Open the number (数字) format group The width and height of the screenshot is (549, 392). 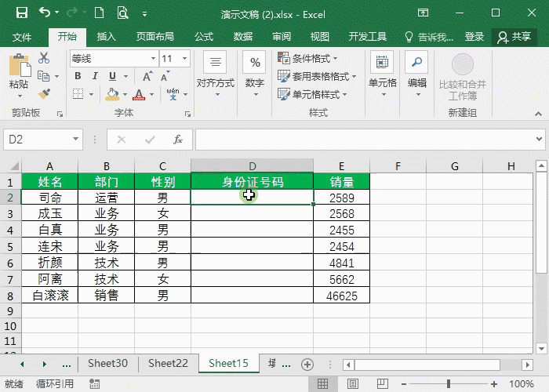tap(255, 75)
